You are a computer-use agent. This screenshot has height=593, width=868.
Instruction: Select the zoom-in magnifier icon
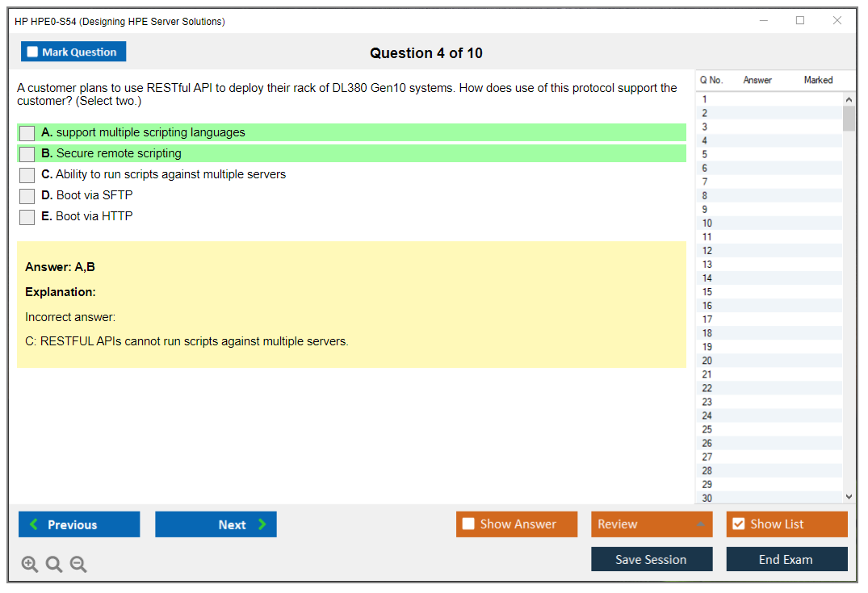click(29, 564)
